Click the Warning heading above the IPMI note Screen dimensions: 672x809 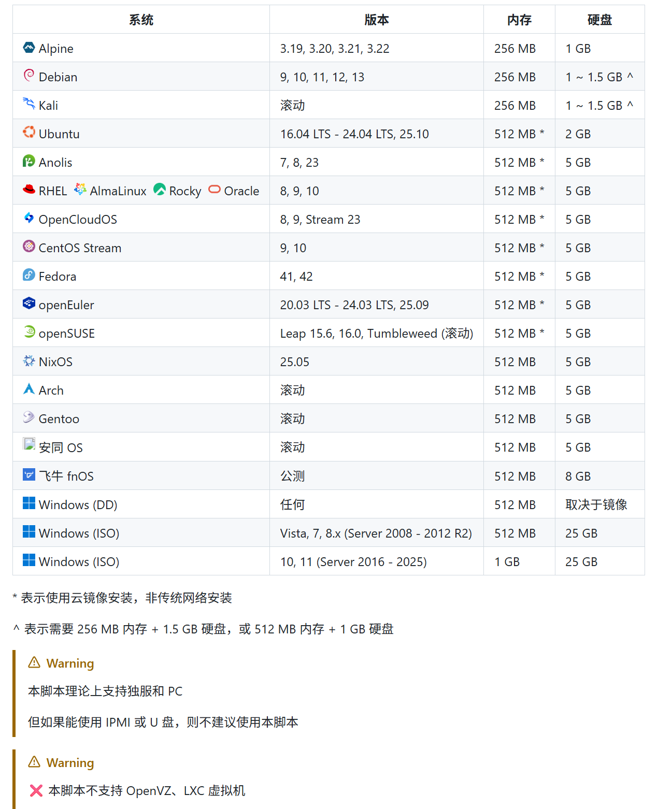70,663
